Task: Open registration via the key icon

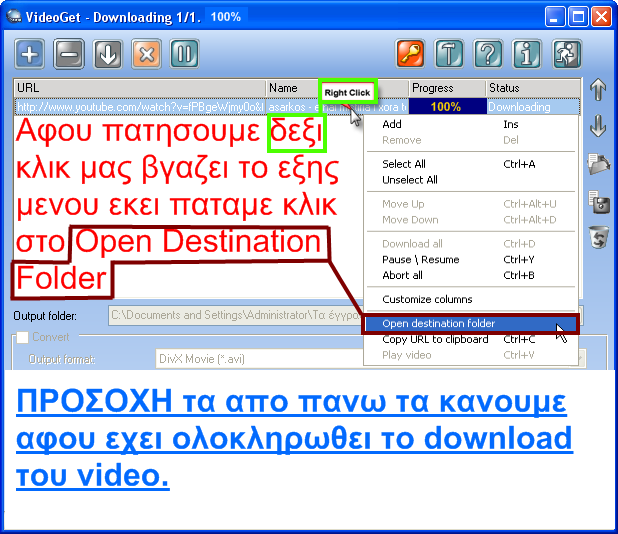Action: tap(410, 54)
